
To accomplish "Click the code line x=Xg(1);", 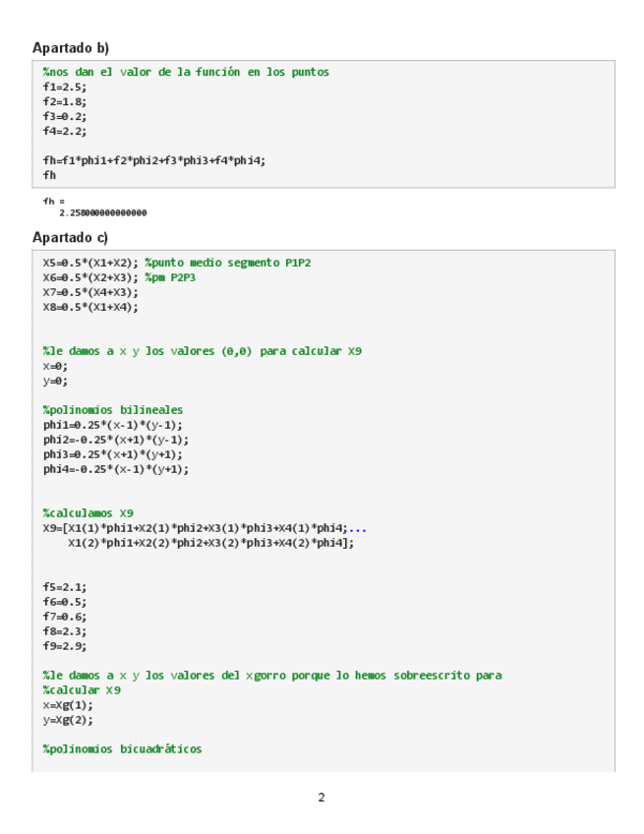I will (68, 705).
